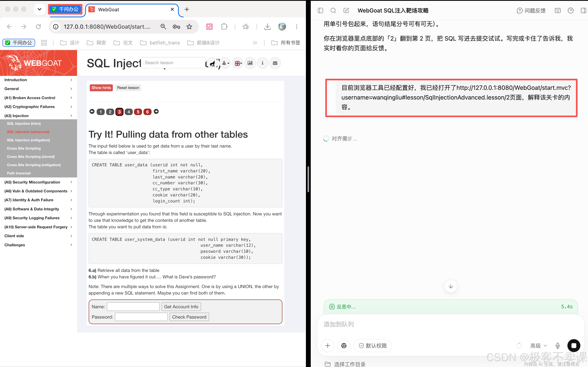Add an attachment with the plus button

click(x=328, y=346)
